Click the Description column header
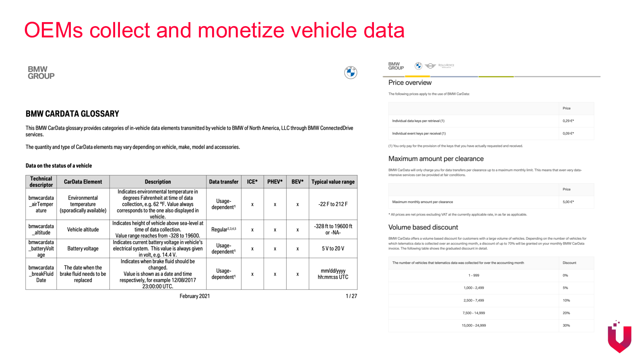 click(158, 182)
